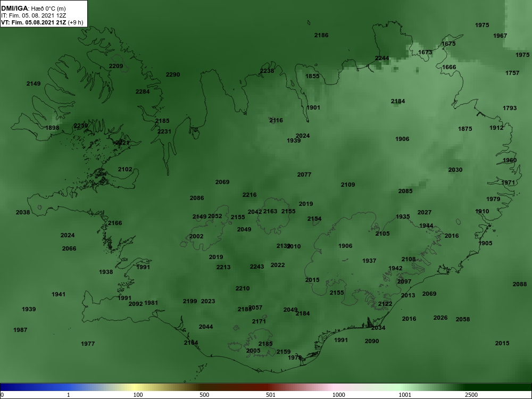This screenshot has width=532, height=399.
Task: Click the 2077 value label
Action: 304,174
